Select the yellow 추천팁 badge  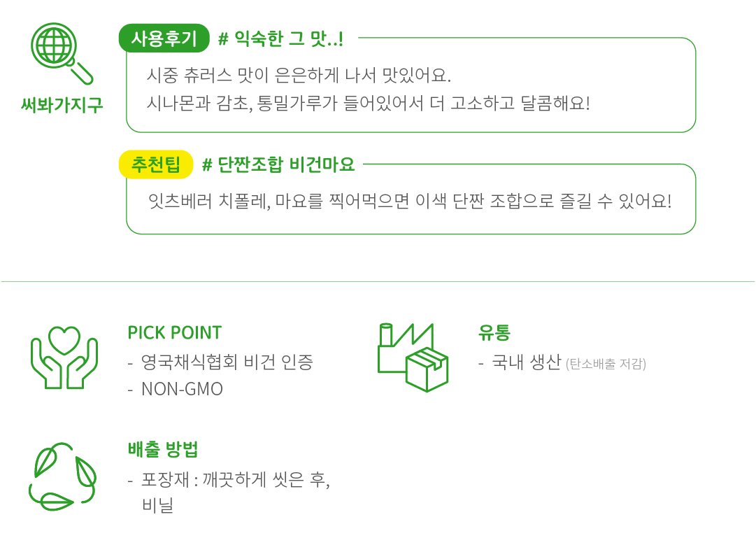point(155,165)
